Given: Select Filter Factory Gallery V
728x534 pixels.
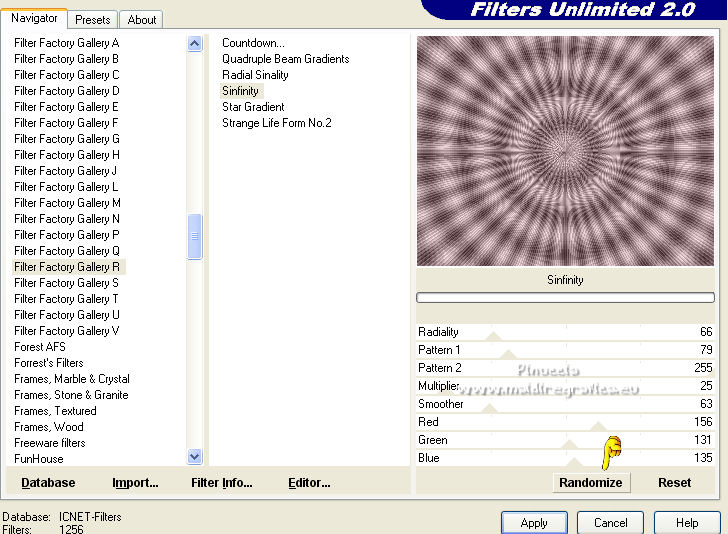Looking at the screenshot, I should [x=66, y=331].
